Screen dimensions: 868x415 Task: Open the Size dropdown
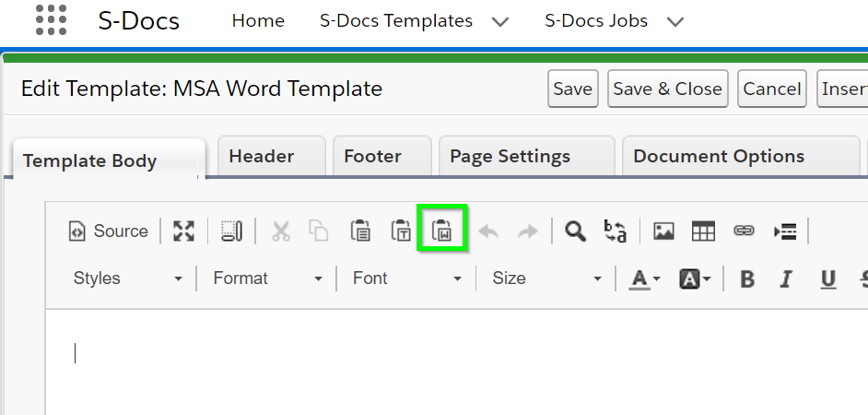[547, 279]
